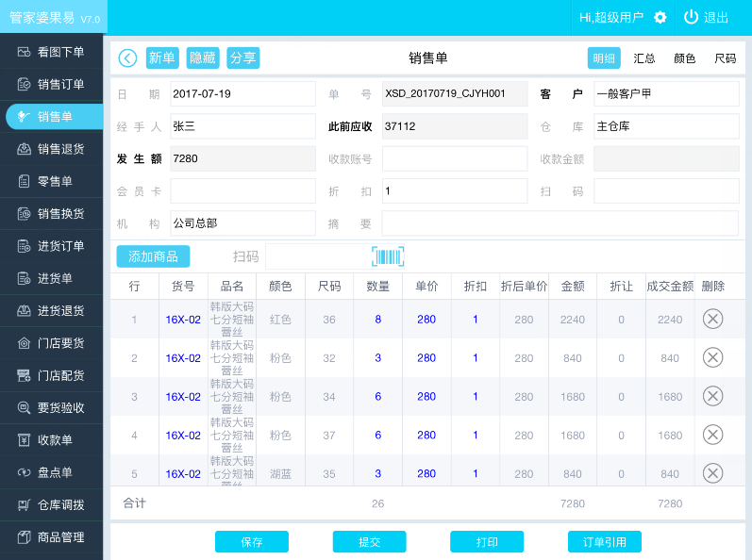Screen dimensions: 752x560
Task: Open 收款单 in the sidebar
Action: [x=51, y=440]
